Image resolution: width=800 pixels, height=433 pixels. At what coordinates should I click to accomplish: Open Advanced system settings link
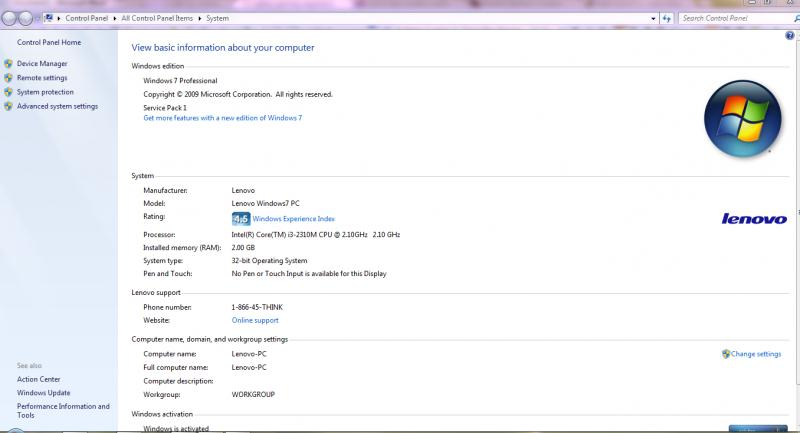coord(57,106)
